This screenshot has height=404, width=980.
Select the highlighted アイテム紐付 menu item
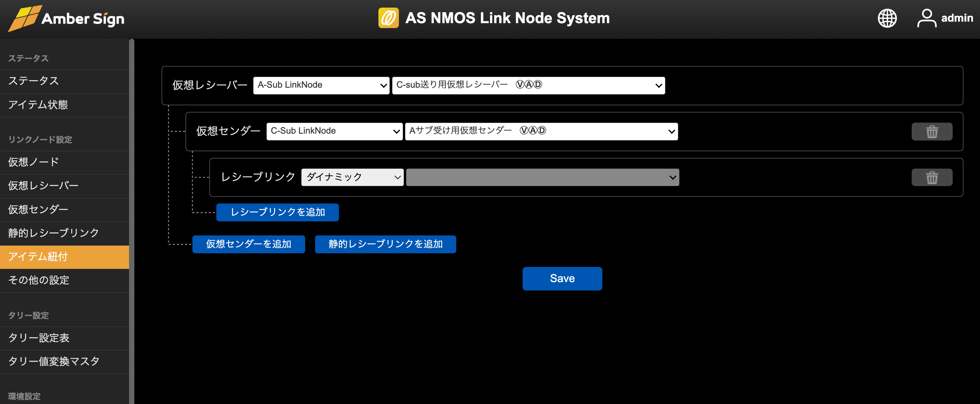tap(64, 257)
